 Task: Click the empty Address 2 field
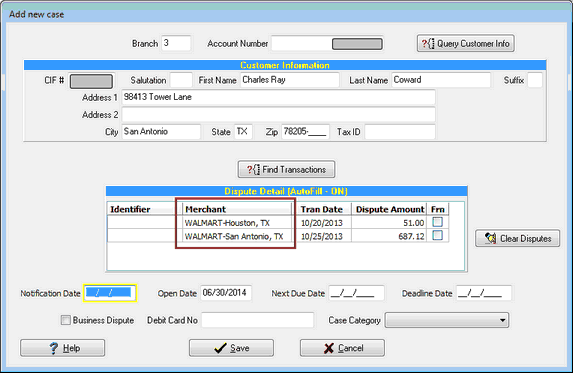click(x=278, y=114)
